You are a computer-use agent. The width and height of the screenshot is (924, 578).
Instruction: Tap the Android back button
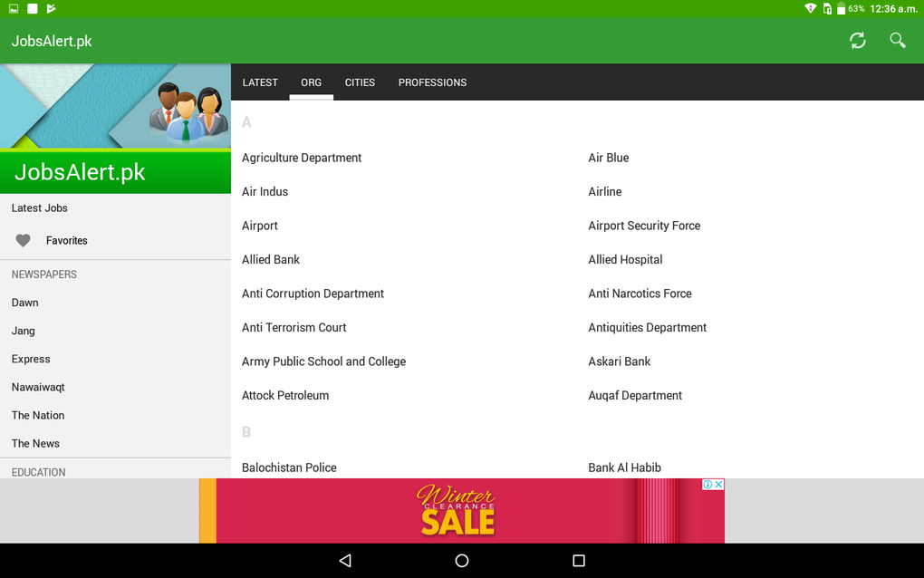tap(345, 560)
